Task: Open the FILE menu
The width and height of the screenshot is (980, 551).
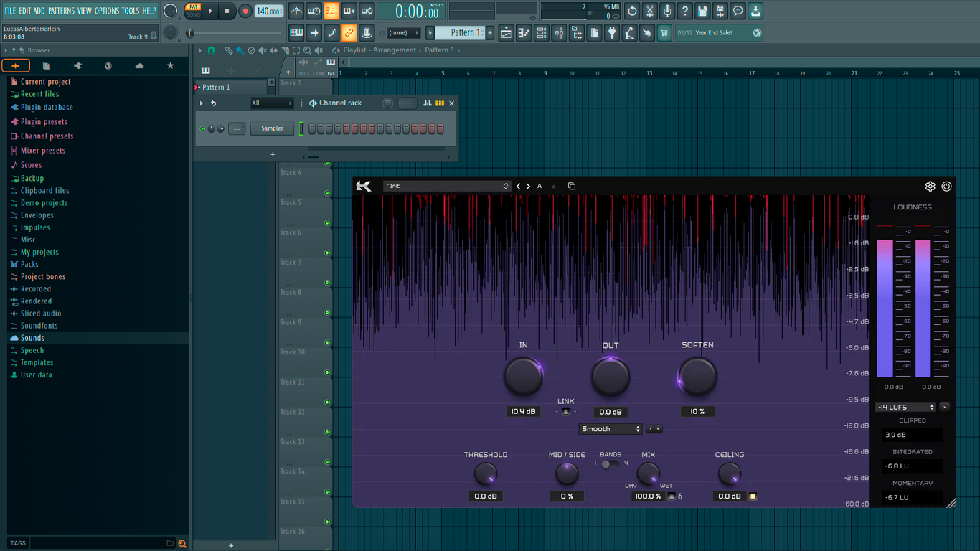Action: (10, 11)
